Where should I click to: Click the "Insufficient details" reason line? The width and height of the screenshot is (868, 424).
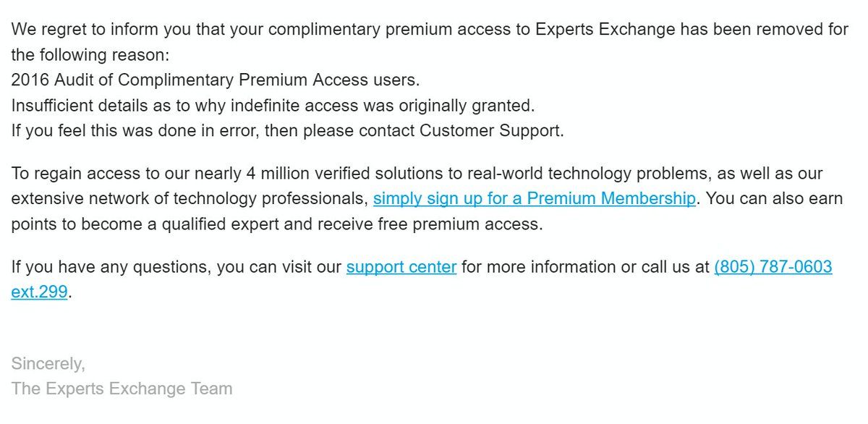coord(273,106)
